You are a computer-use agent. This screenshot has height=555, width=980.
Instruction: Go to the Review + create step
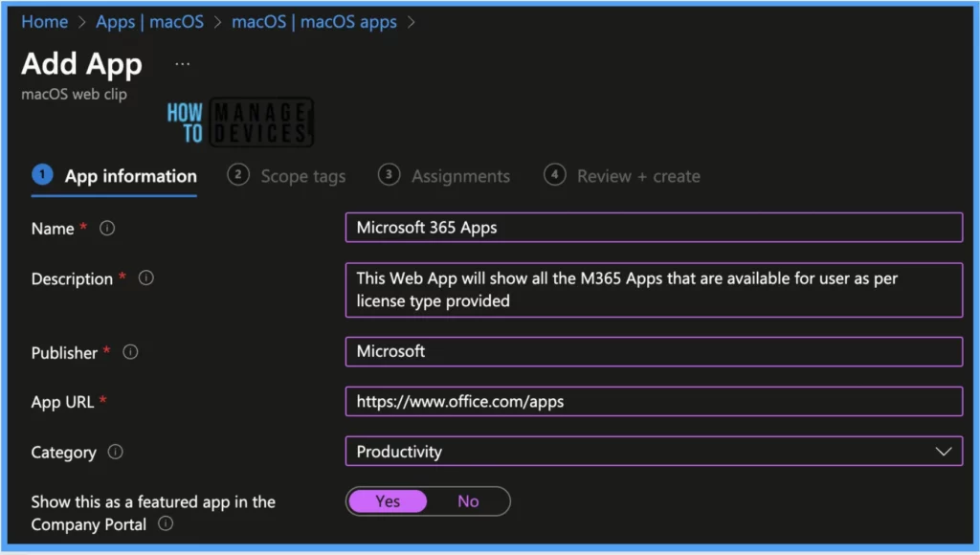pos(622,176)
